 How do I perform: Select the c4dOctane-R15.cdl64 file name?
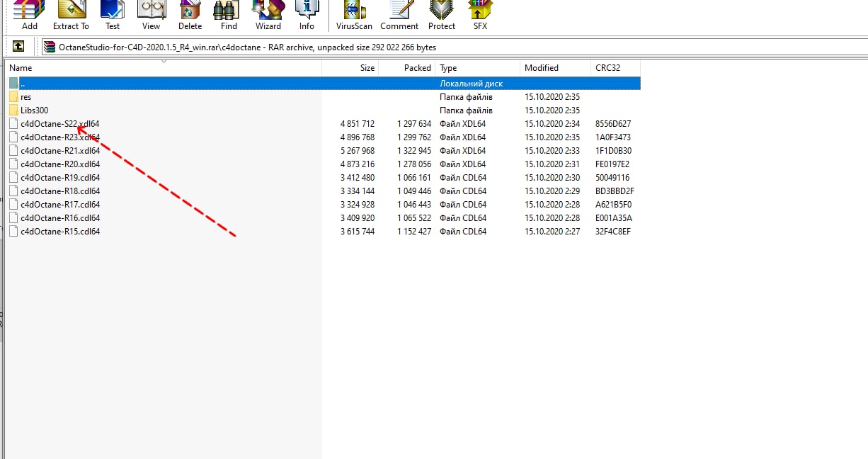(x=60, y=232)
